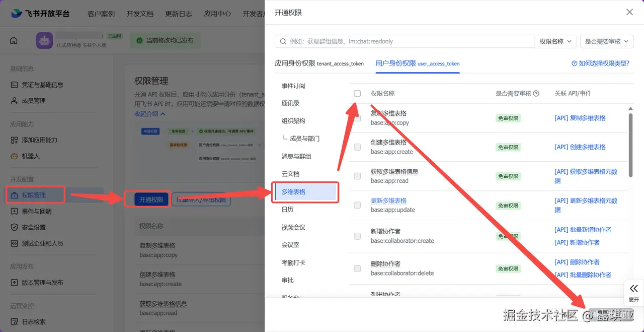Open [API] 复制多维表格 link
Screen dimensions: 644x332
point(580,118)
